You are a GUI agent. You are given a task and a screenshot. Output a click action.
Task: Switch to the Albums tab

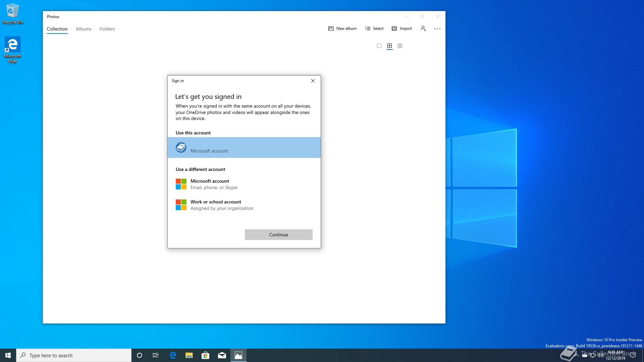tap(84, 29)
